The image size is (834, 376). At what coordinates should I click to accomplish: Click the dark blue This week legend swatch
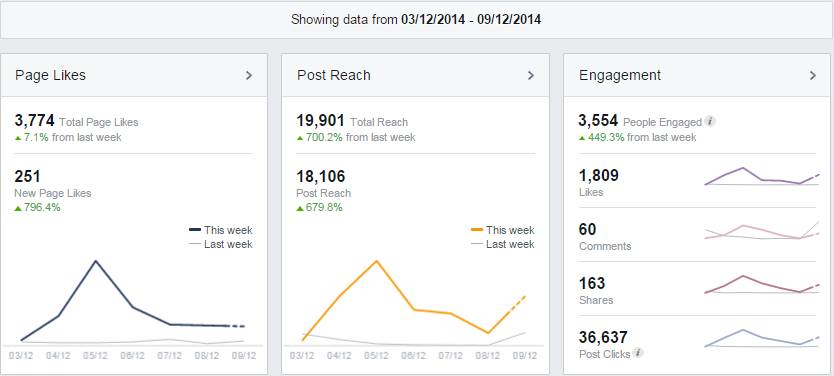(x=195, y=230)
